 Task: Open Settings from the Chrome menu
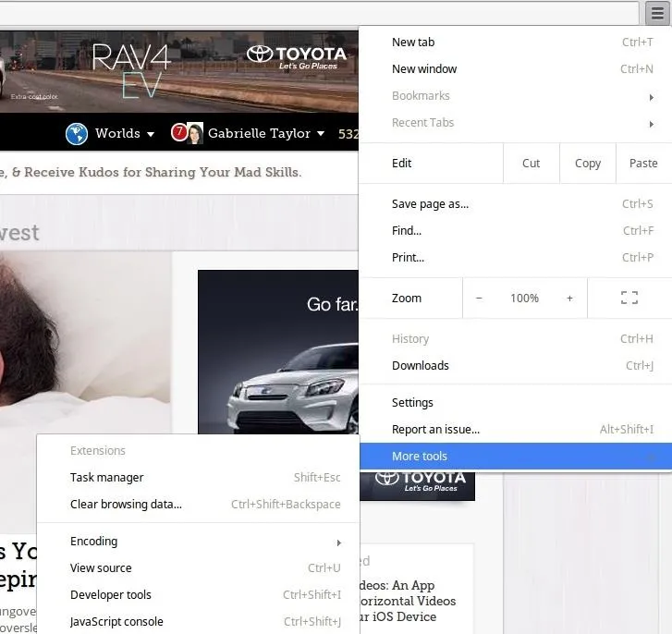point(515,403)
